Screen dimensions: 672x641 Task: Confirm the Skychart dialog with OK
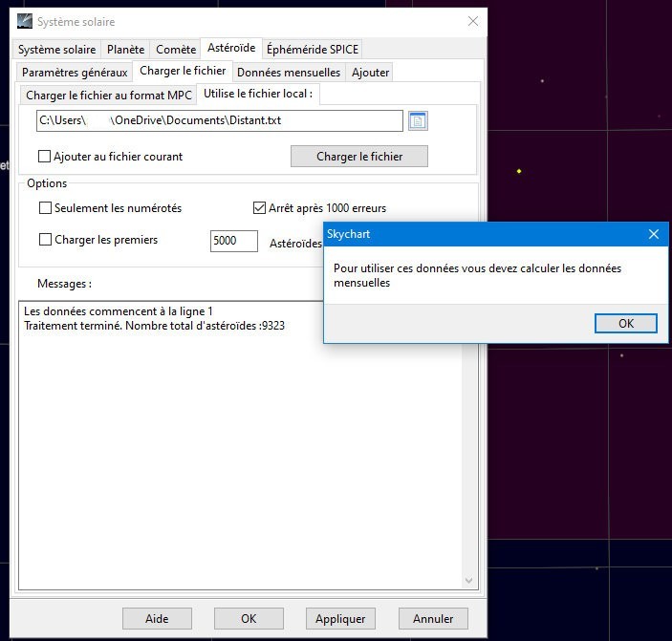click(x=626, y=323)
